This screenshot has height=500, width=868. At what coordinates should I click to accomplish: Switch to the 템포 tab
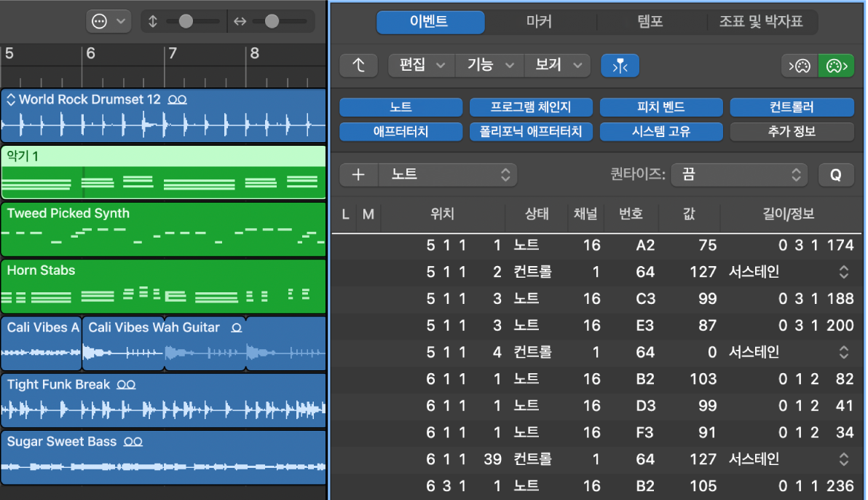coord(652,21)
